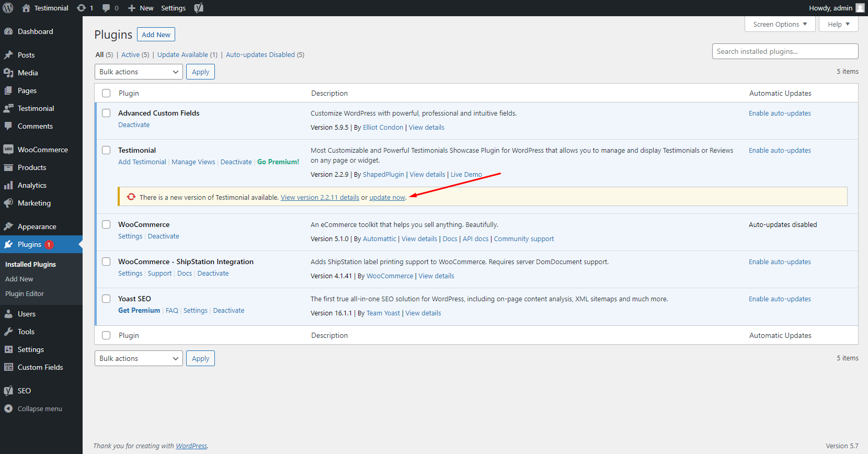Expand the Screen Options panel
This screenshot has height=454, width=868.
[780, 24]
